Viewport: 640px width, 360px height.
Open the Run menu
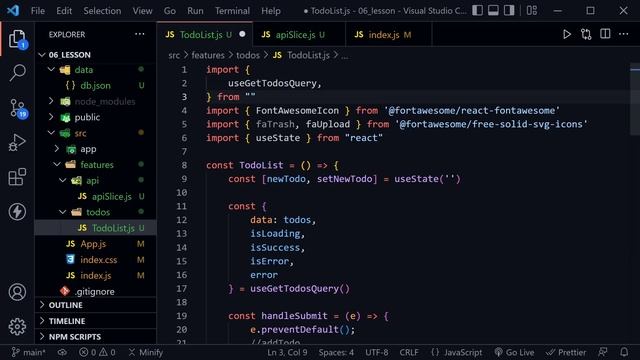(x=195, y=11)
